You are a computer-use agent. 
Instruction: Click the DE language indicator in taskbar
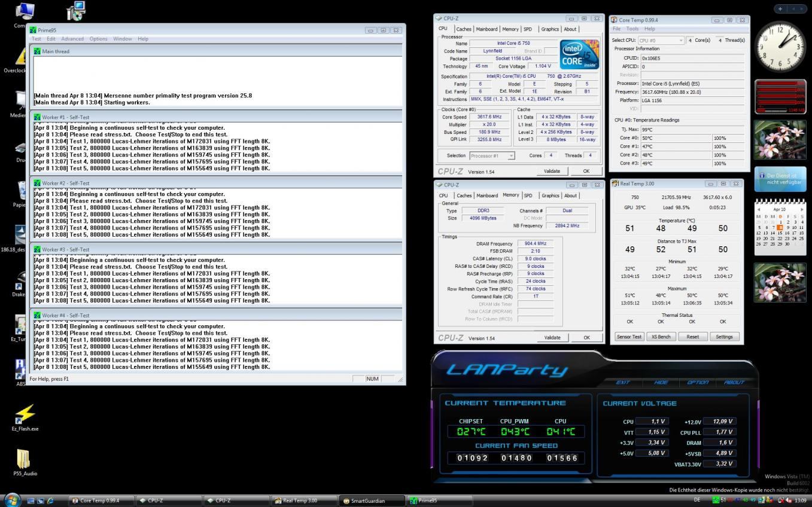click(697, 500)
